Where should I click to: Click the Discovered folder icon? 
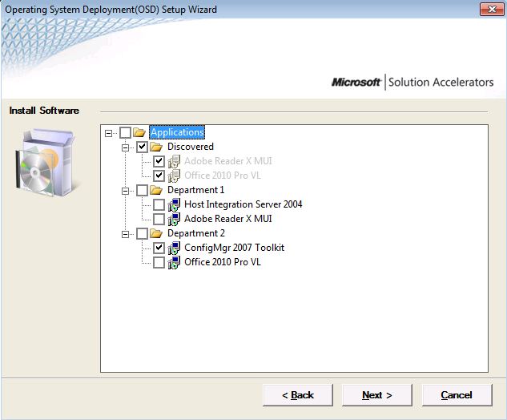(x=156, y=147)
